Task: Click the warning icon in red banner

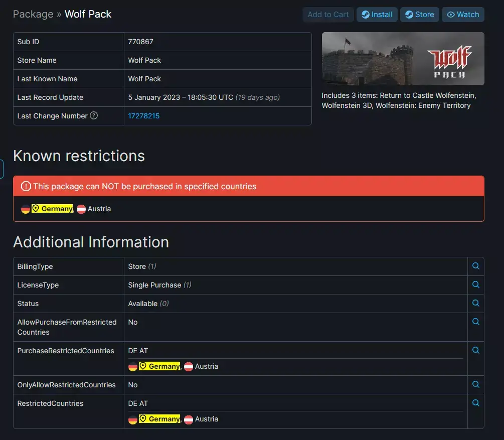Action: (x=26, y=186)
